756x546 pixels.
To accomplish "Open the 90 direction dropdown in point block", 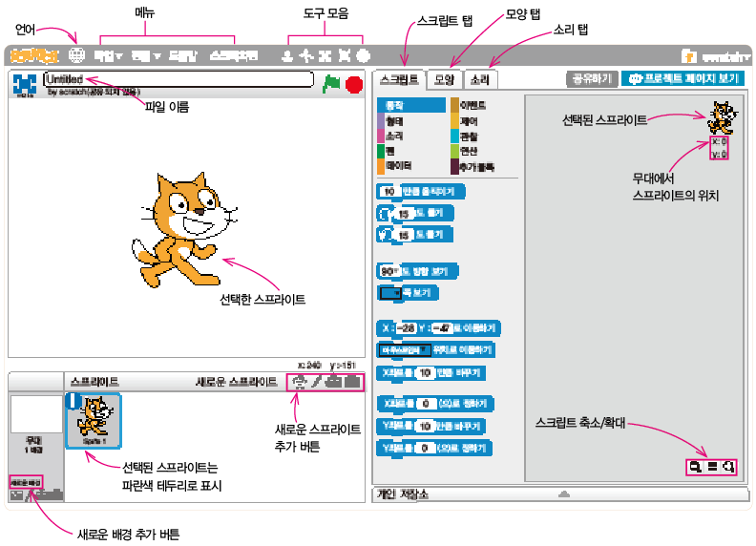I will click(389, 271).
